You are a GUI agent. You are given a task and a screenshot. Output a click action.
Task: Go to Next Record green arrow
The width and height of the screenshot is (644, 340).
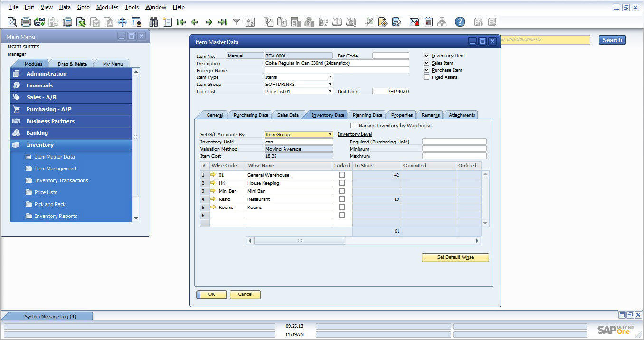point(208,22)
